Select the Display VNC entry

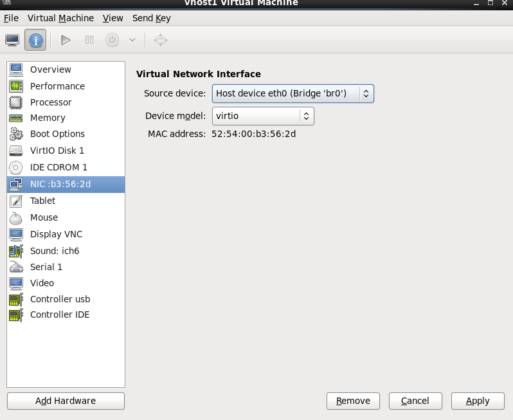click(56, 234)
